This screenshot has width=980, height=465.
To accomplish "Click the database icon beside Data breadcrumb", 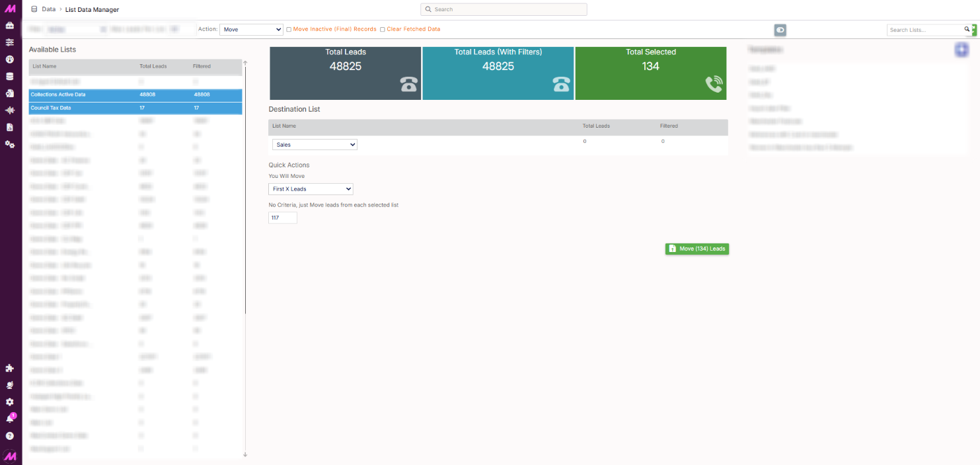I will [34, 9].
